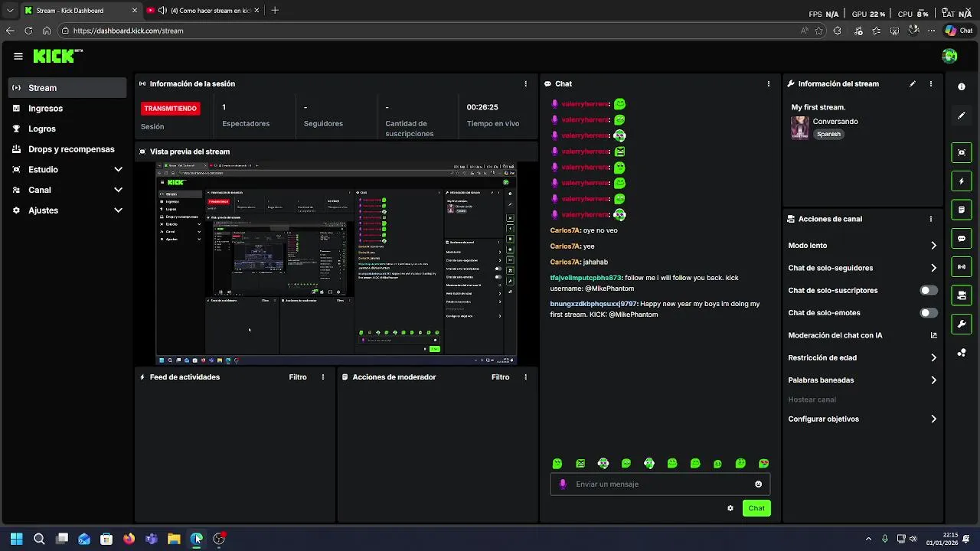Open Moderación del chat con IA external link

coord(933,335)
